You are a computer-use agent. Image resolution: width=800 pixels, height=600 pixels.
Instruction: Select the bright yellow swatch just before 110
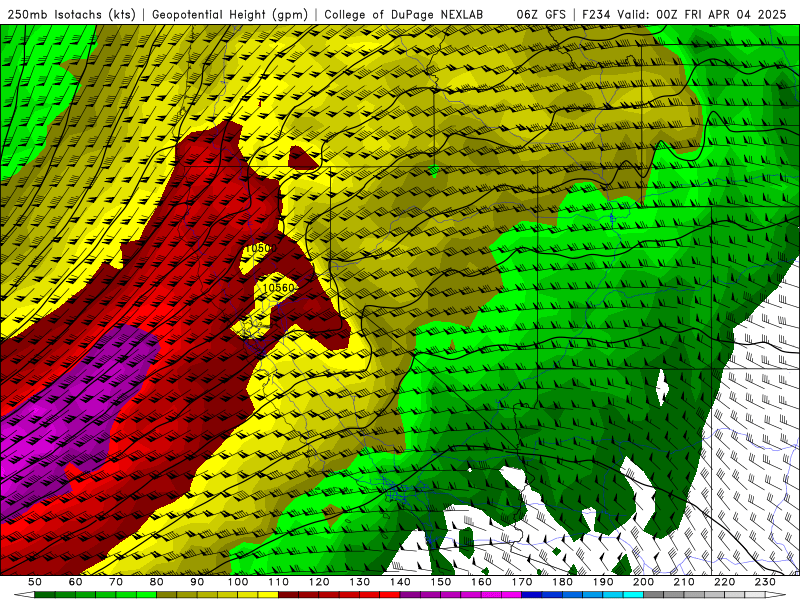pyautogui.click(x=268, y=595)
